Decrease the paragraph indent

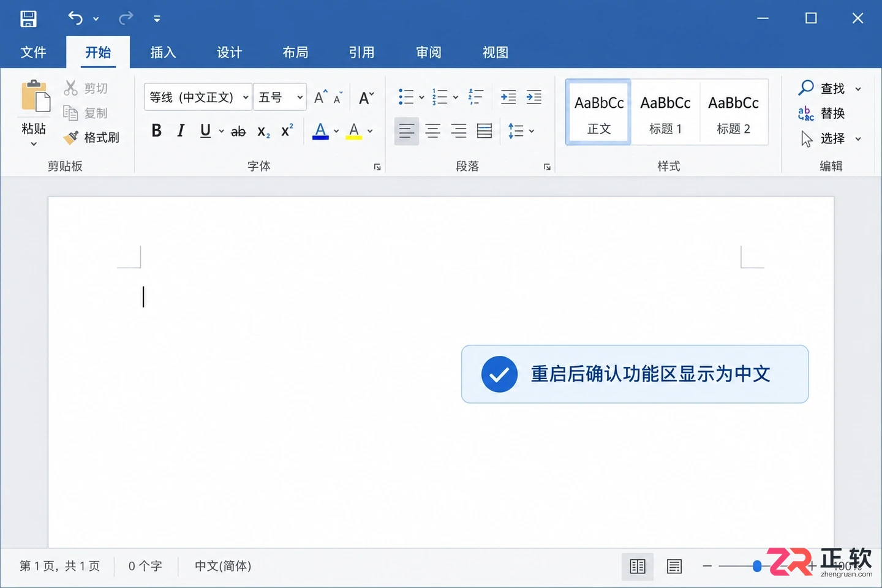coord(508,97)
